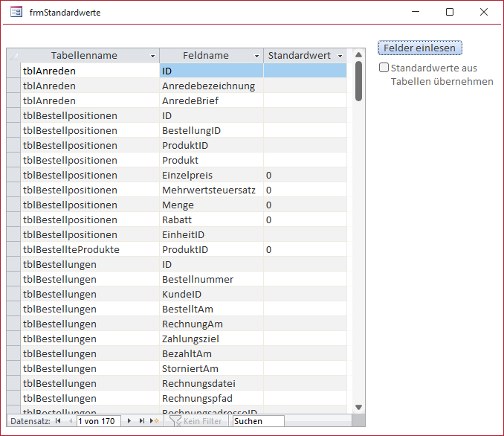Open the Feldname column filter dropdown
The image size is (504, 436).
256,56
